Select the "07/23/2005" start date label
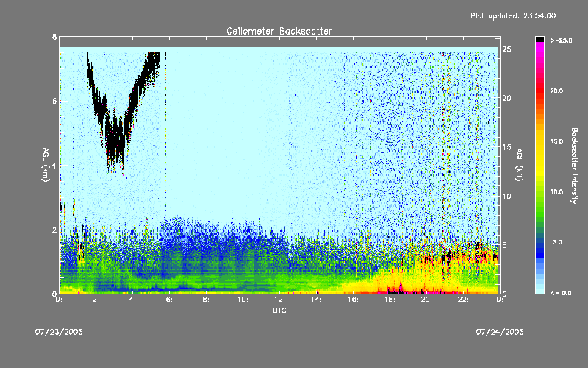 (59, 332)
